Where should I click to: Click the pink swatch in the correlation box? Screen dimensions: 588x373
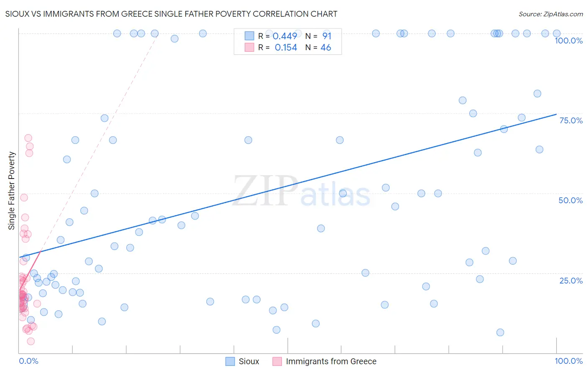point(249,47)
